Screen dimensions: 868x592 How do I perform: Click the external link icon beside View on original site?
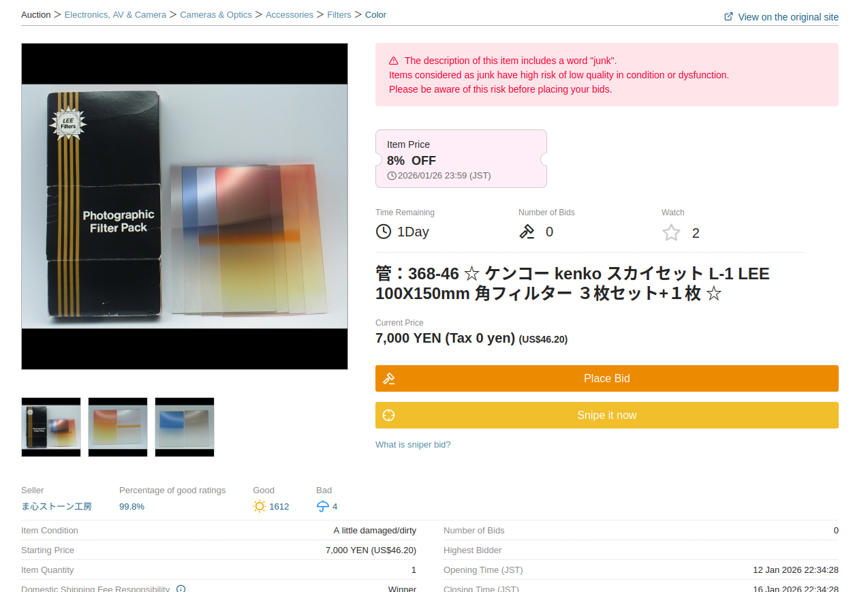(728, 16)
